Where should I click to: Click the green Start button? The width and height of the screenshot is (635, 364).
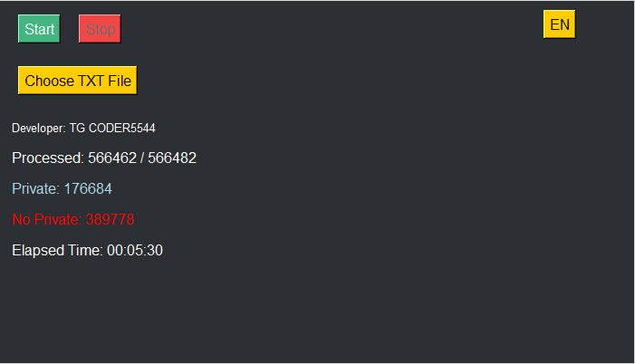[39, 29]
